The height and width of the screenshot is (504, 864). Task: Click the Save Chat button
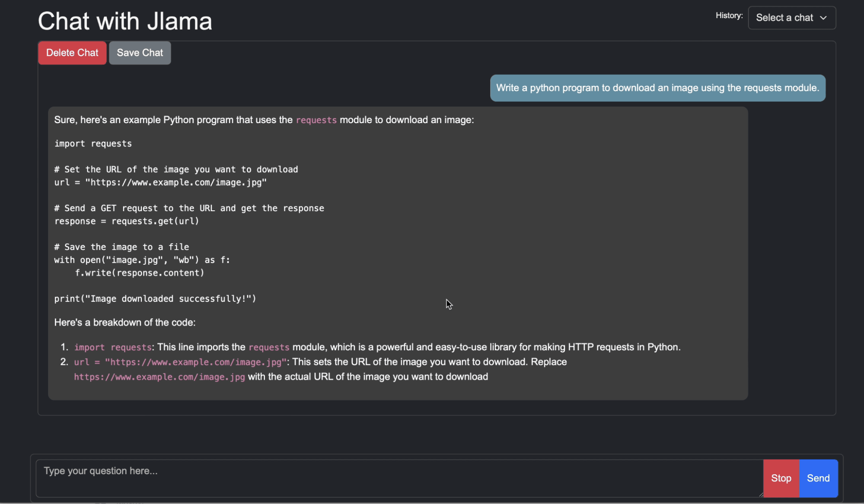coord(140,53)
